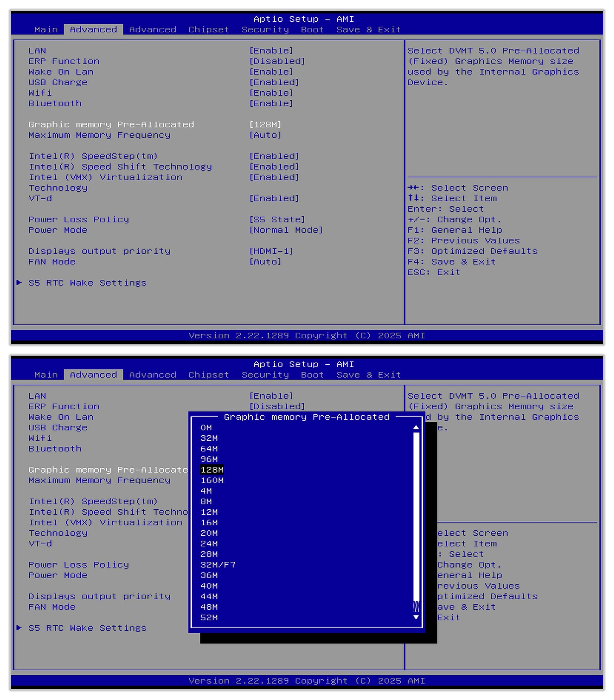Expand S5 RTC Wake Settings arrow below popup screen
Image resolution: width=614 pixels, height=700 pixels.
click(x=19, y=628)
